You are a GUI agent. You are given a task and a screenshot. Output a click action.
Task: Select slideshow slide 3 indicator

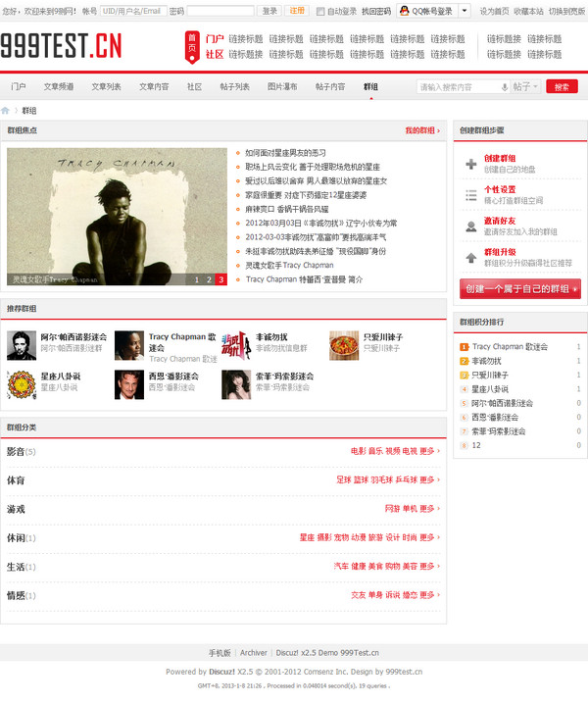[220, 279]
